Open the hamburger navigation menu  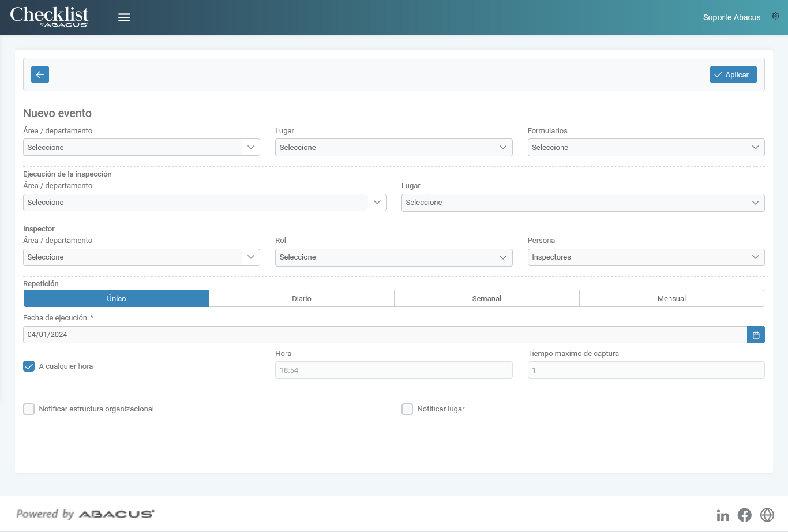point(124,17)
